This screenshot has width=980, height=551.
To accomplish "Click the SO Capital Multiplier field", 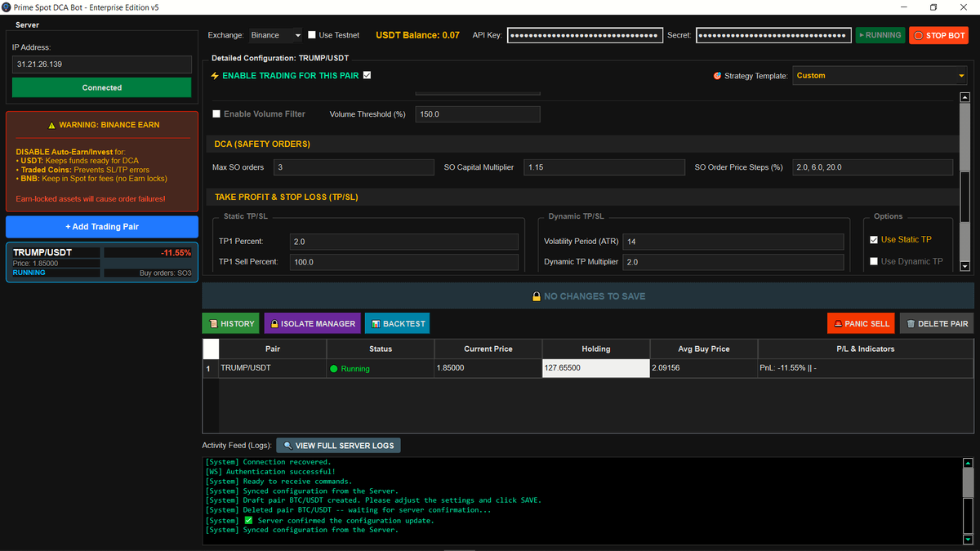I will [604, 167].
